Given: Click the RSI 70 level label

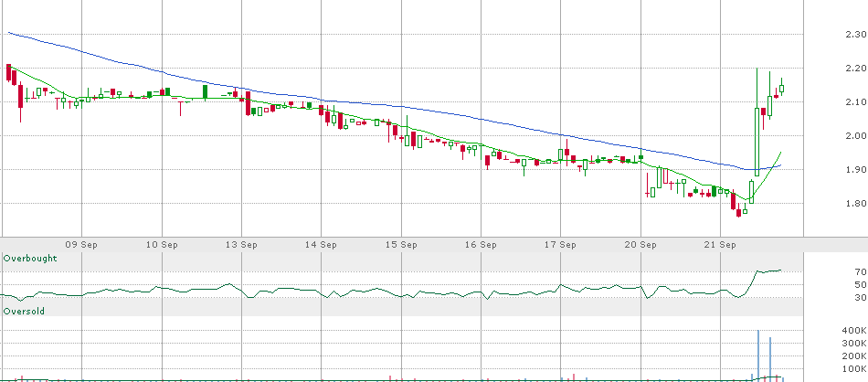Looking at the screenshot, I should coord(861,271).
